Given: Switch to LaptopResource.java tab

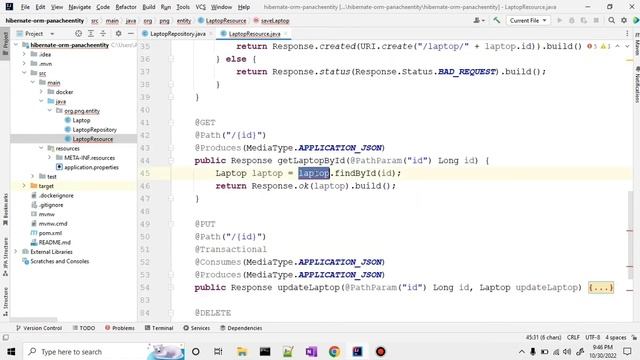Looking at the screenshot, I should [x=254, y=34].
